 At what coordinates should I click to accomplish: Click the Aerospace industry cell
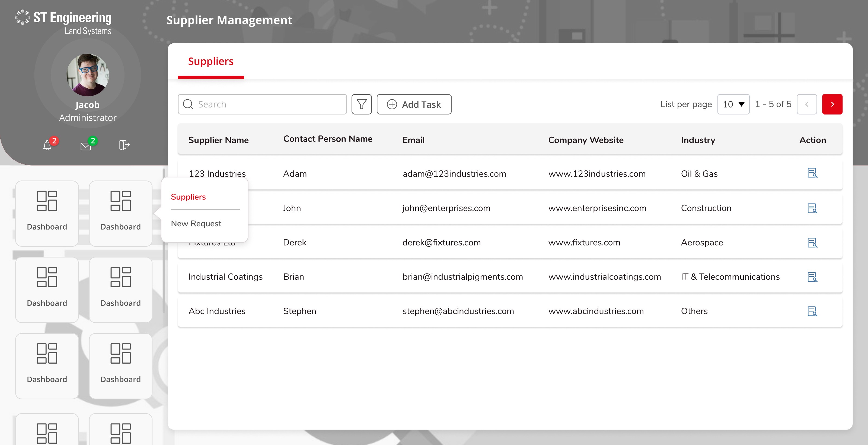(702, 242)
